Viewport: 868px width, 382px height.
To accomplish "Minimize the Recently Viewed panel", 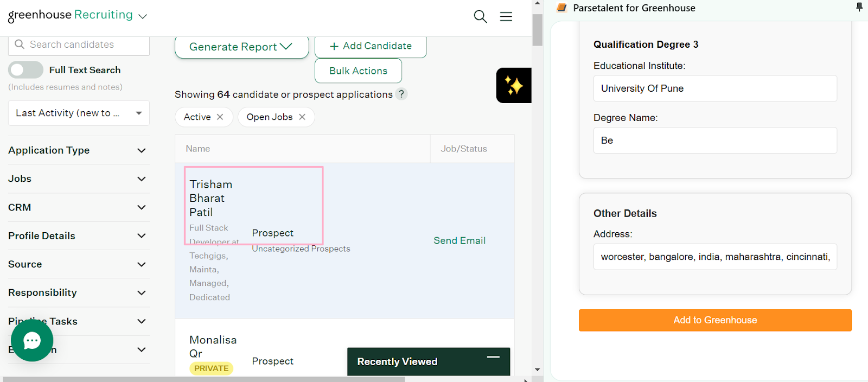I will coord(493,357).
